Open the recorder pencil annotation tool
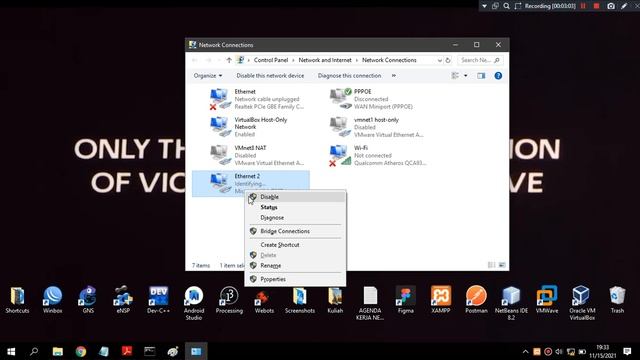The image size is (640, 360). [x=624, y=6]
